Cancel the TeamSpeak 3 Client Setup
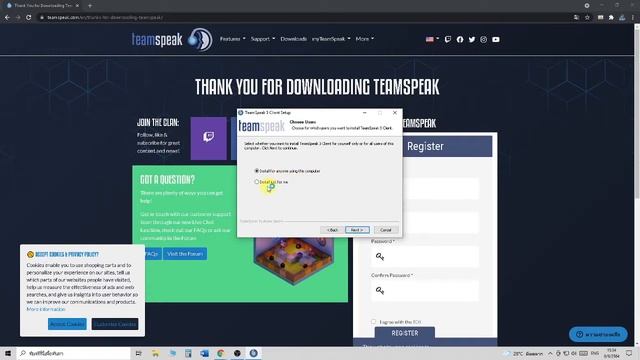 (386, 230)
